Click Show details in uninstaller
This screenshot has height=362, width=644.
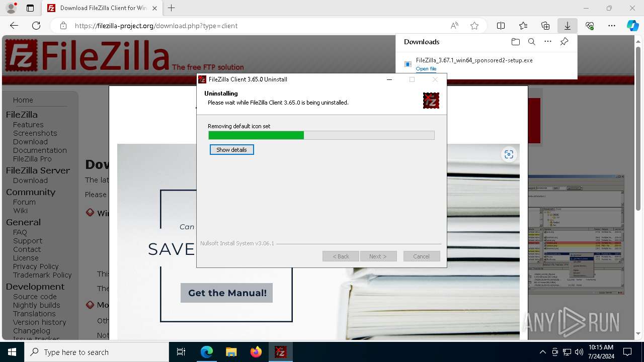(x=231, y=150)
